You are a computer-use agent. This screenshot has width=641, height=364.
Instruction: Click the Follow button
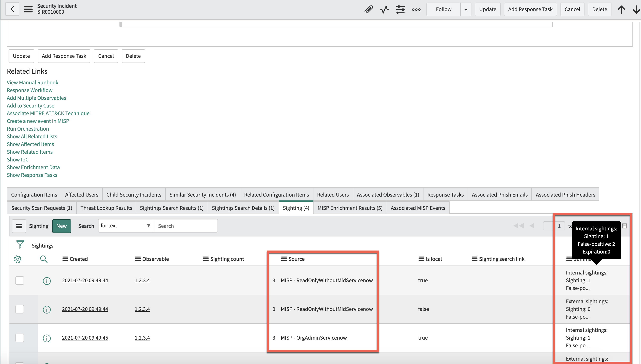[x=444, y=9]
